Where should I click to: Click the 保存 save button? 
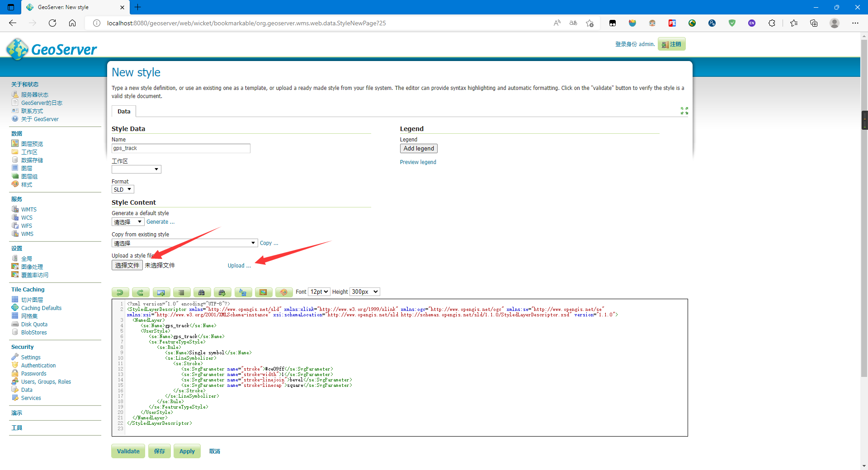(160, 451)
